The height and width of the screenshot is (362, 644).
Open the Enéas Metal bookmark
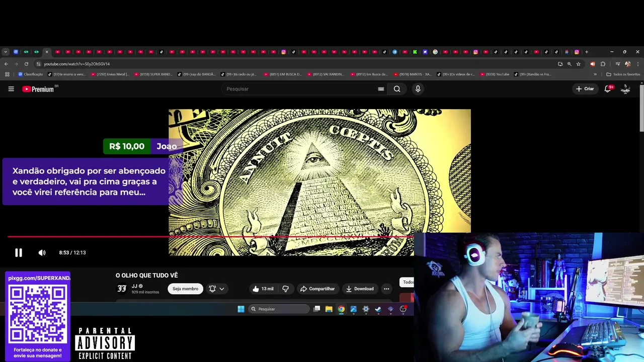[x=110, y=74]
